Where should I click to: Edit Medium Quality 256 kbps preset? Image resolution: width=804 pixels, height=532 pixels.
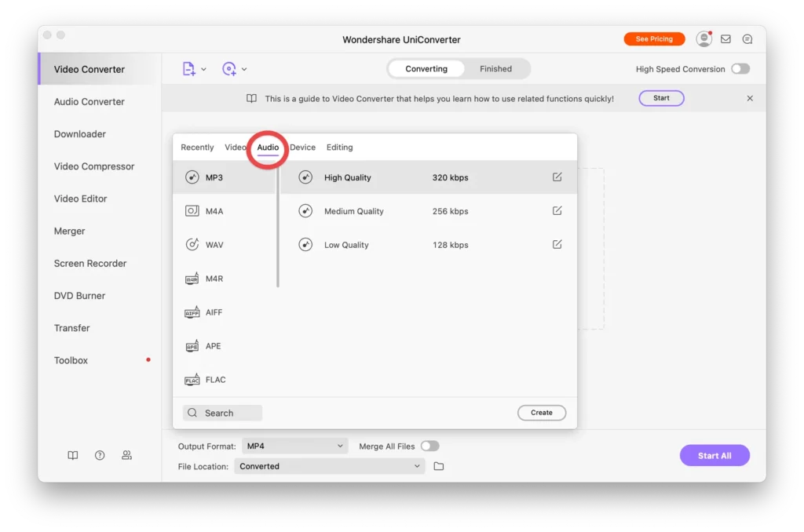click(x=557, y=211)
